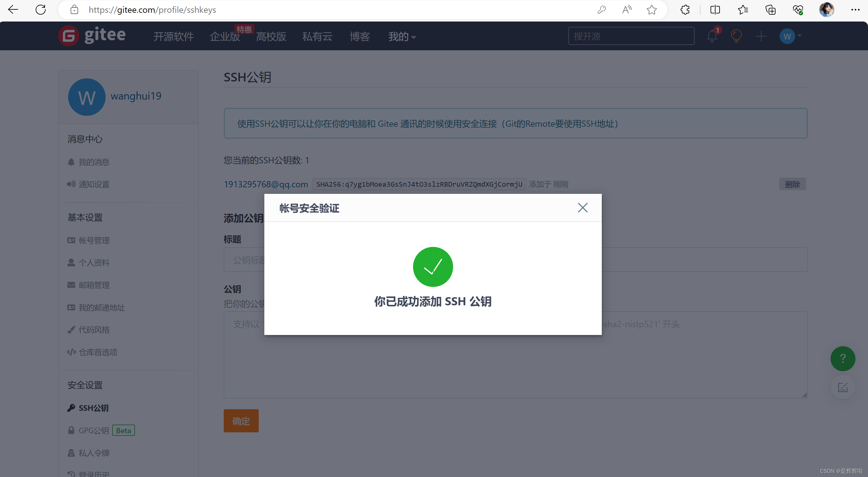Screen dimensions: 868x477
Task: Open the notifications bell icon
Action: (712, 36)
